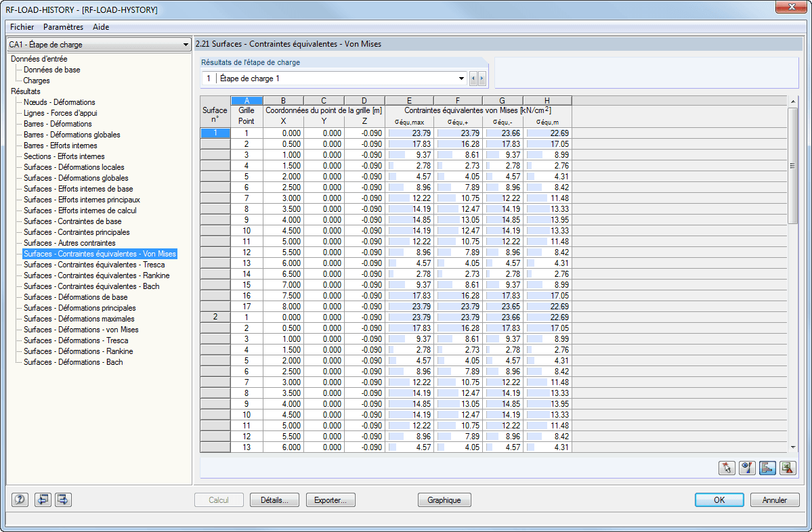Viewport: 812px width, 532px height.
Task: Select Surfaces - Contraintes équivalentes - Von Mises
Action: coord(100,254)
